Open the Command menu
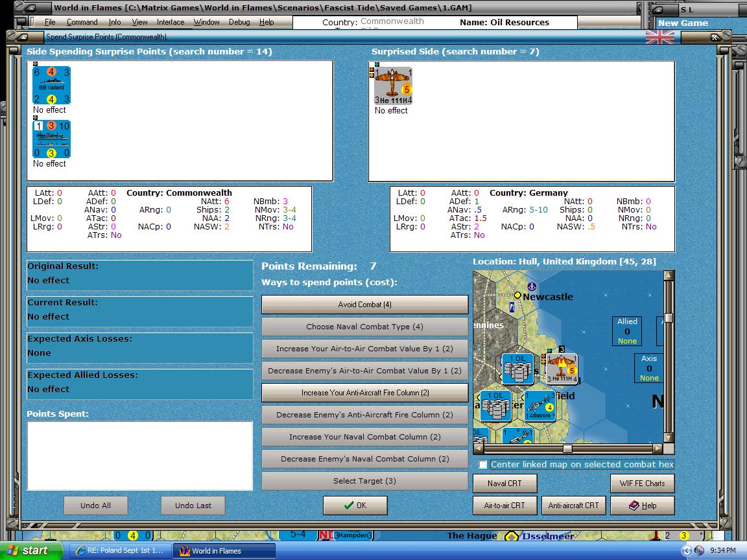This screenshot has width=747, height=560. coord(82,22)
